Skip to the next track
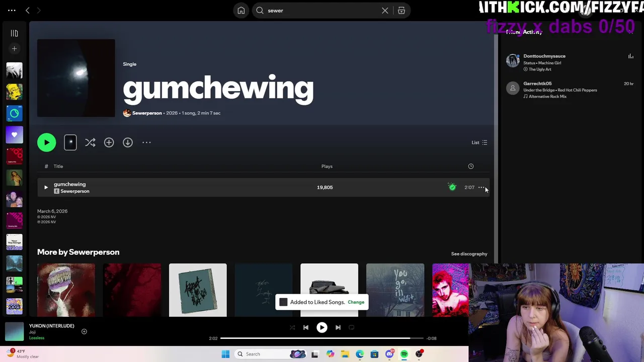The image size is (644, 362). 338,327
